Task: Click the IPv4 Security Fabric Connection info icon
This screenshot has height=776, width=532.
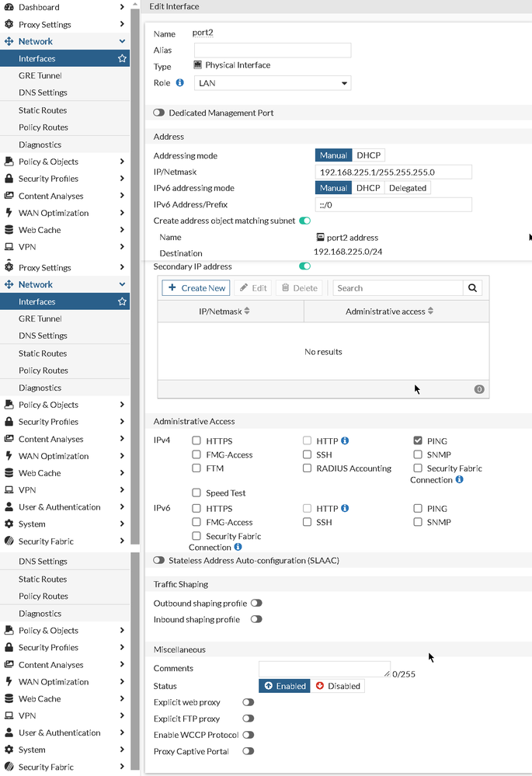Action: pos(459,480)
